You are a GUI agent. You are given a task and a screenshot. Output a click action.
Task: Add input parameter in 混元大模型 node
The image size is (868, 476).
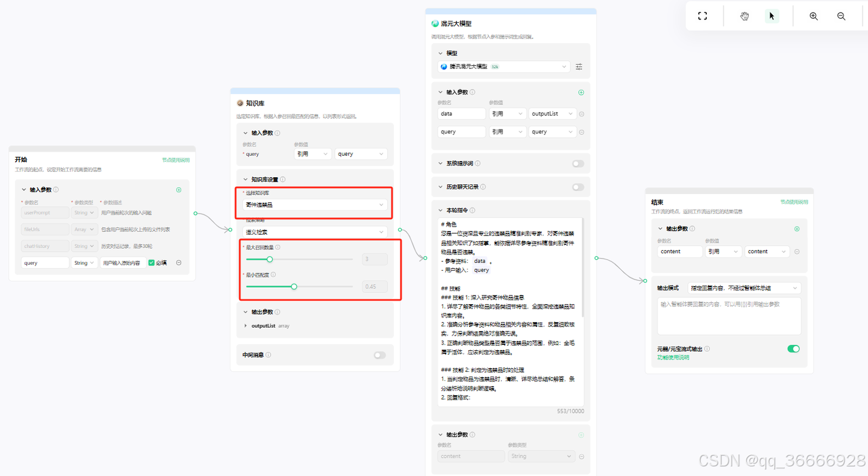point(581,92)
